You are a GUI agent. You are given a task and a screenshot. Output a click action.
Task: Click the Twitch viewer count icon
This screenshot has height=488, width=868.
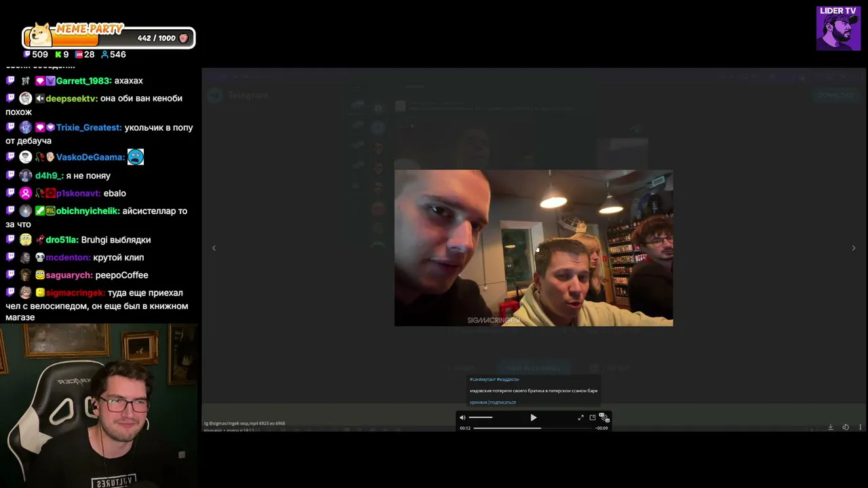pyautogui.click(x=27, y=54)
